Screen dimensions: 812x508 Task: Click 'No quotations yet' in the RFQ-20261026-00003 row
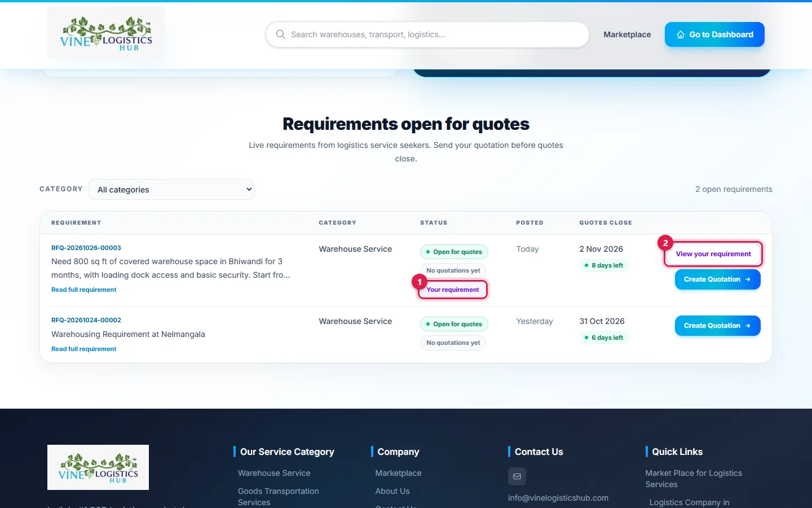453,270
